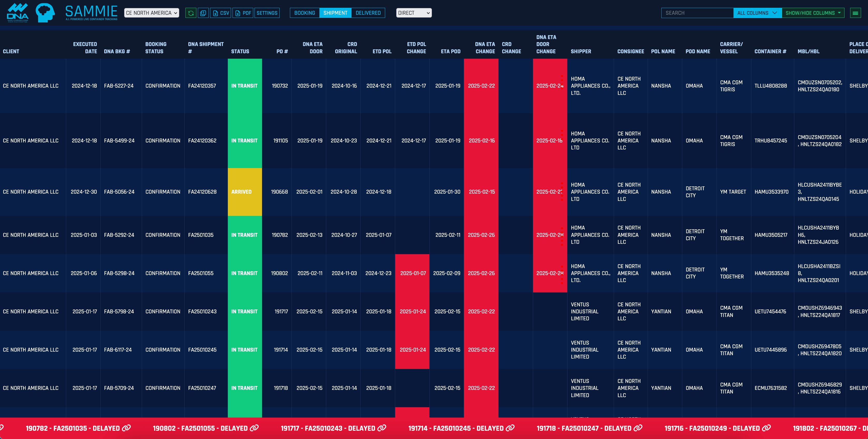Image resolution: width=868 pixels, height=439 pixels.
Task: Open the DIRECT shipment type dropdown
Action: pyautogui.click(x=414, y=13)
